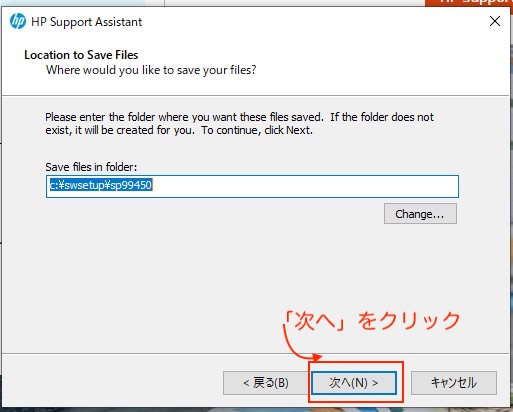Click 'Where would you like to save your files?' text
This screenshot has height=412, width=513.
point(151,70)
